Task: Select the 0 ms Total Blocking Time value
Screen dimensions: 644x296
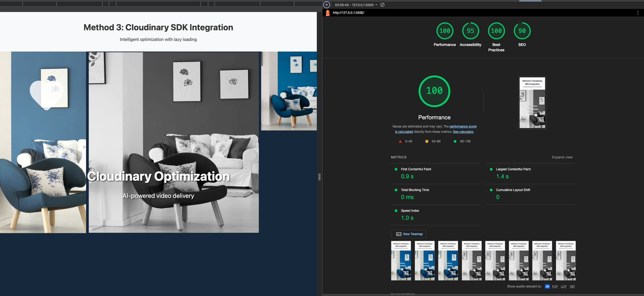Action: [407, 197]
